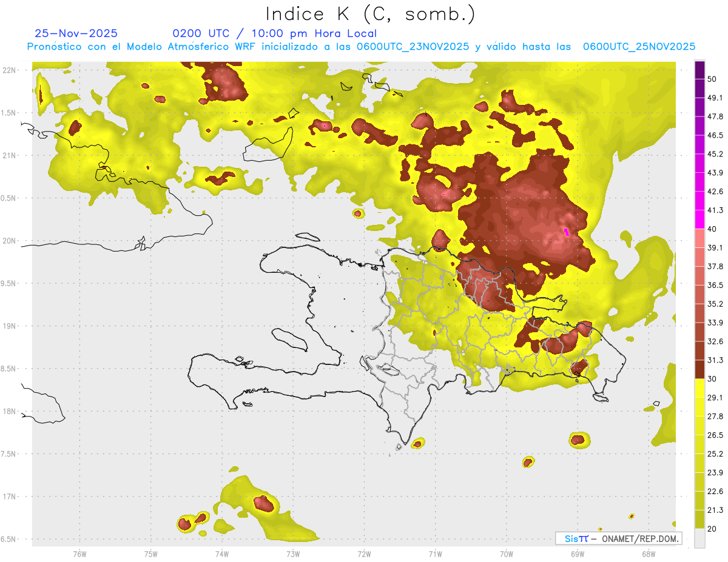Click the 73W longitude label

(293, 554)
